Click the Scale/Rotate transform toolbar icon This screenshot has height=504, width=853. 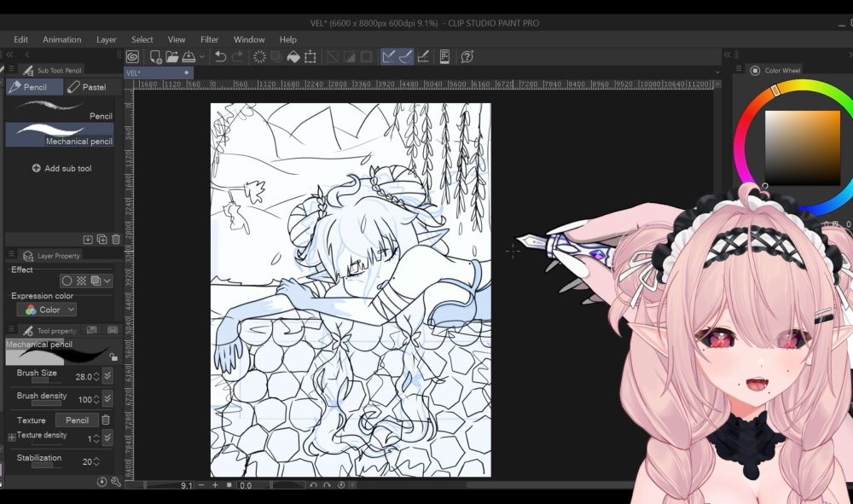point(310,56)
